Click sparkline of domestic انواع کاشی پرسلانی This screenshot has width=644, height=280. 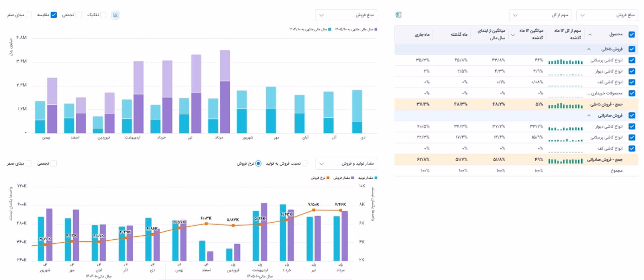pos(566,61)
